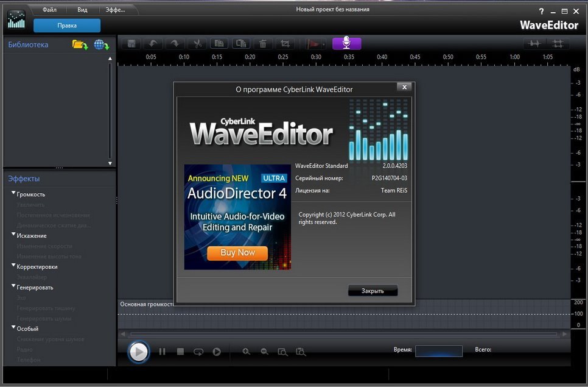This screenshot has height=387, width=588.
Task: Click the Время time input field
Action: click(439, 351)
